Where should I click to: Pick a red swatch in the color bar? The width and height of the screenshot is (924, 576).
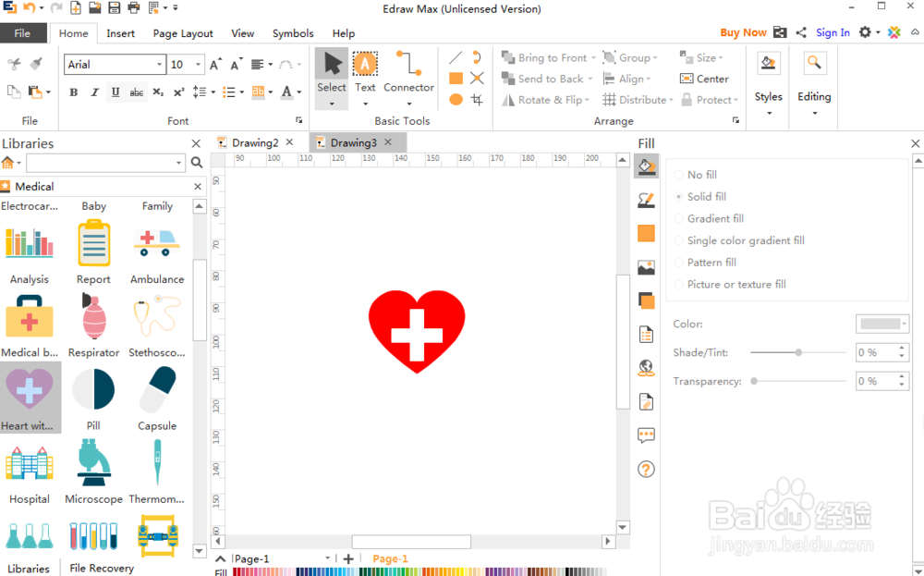[x=237, y=572]
